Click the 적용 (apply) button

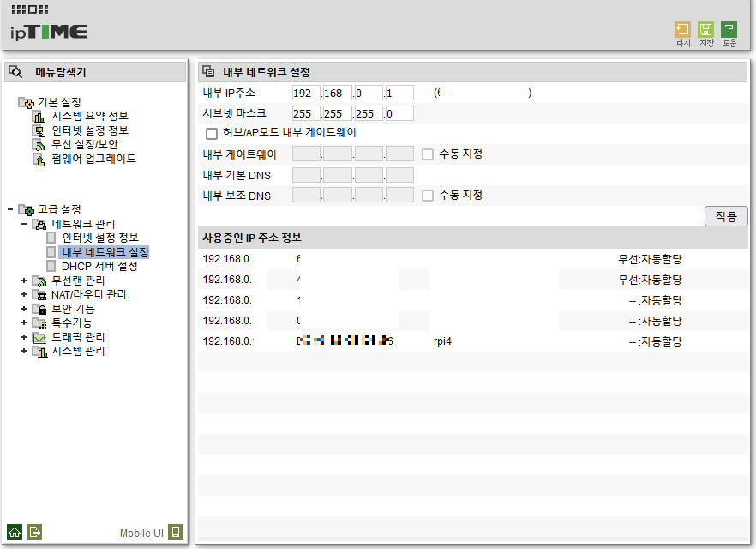[x=725, y=216]
